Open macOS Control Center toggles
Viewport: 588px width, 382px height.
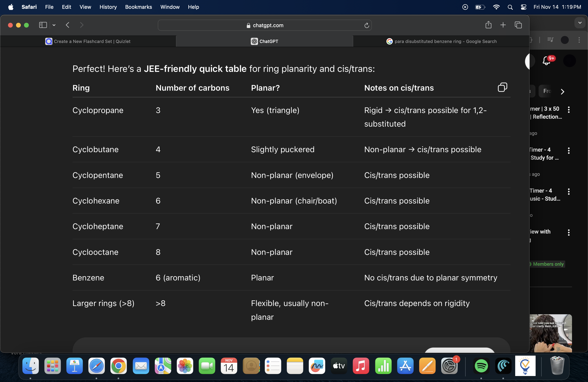pos(523,7)
